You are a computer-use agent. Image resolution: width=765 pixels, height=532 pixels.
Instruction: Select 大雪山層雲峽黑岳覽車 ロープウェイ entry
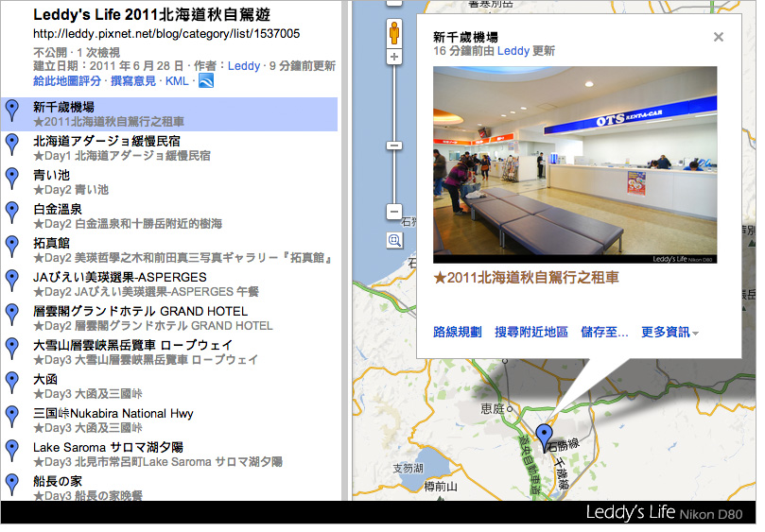170,354
